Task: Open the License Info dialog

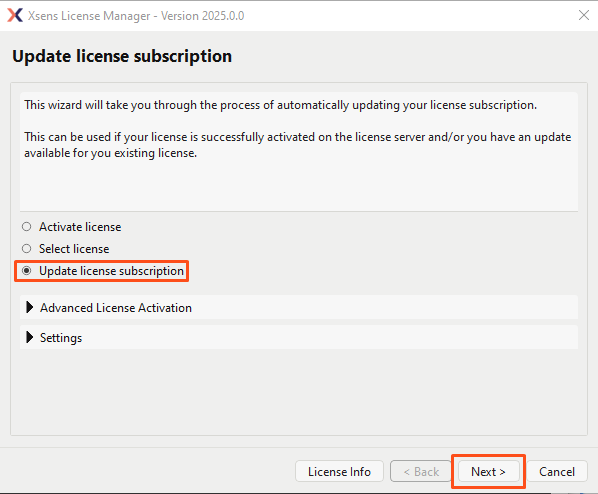Action: click(x=339, y=471)
